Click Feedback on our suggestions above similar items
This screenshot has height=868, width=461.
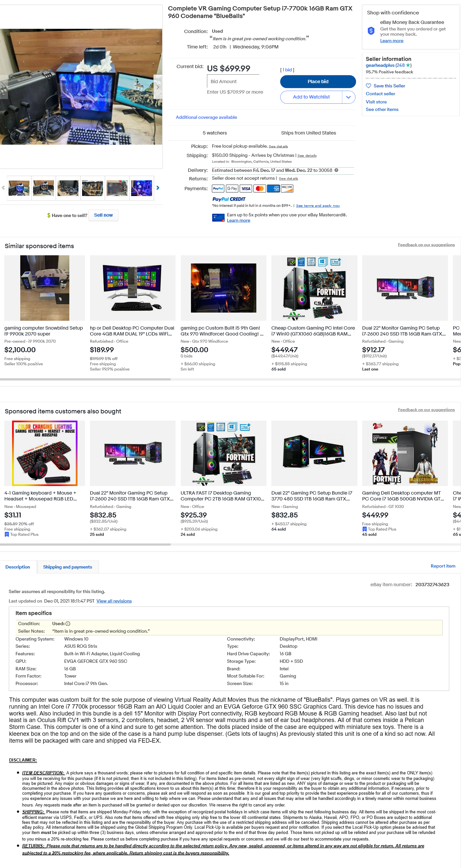tap(426, 244)
